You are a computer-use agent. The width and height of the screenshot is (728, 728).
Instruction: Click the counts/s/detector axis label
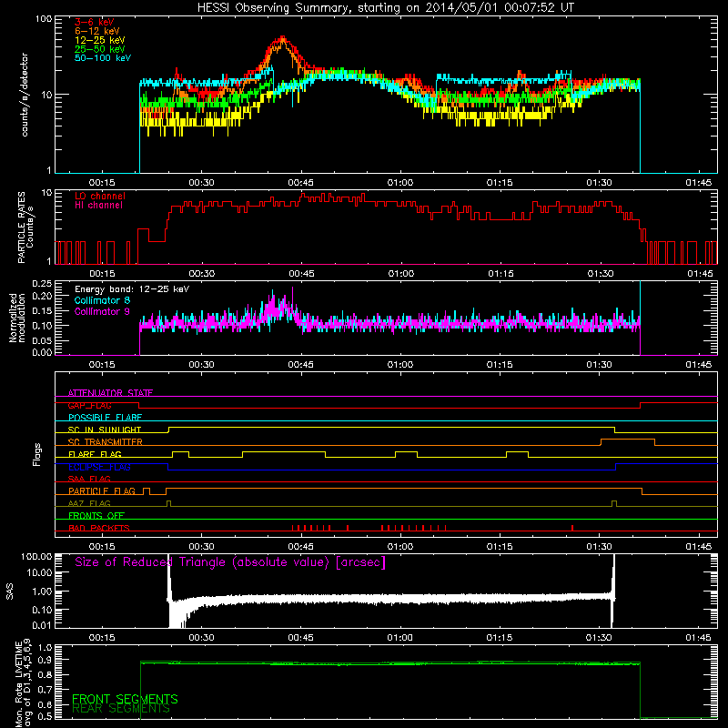tap(25, 95)
